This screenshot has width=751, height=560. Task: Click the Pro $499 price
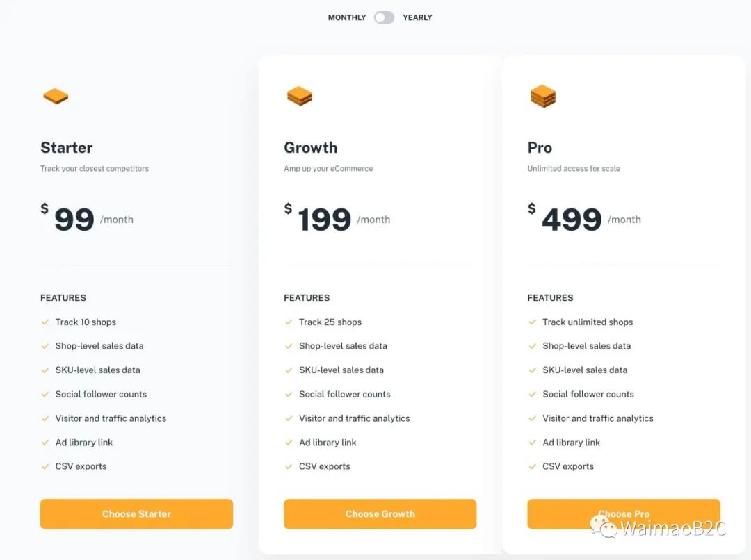click(565, 218)
